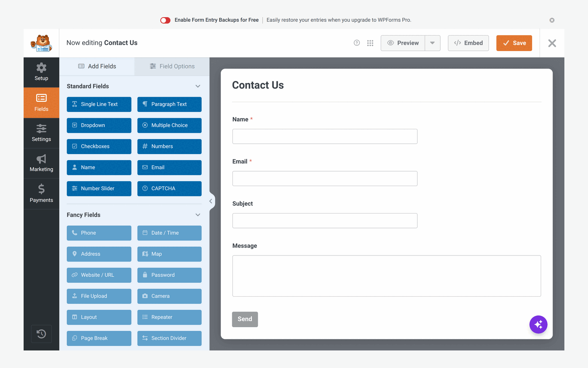Viewport: 588px width, 368px height.
Task: Add a Single Line Text field
Action: 99,104
